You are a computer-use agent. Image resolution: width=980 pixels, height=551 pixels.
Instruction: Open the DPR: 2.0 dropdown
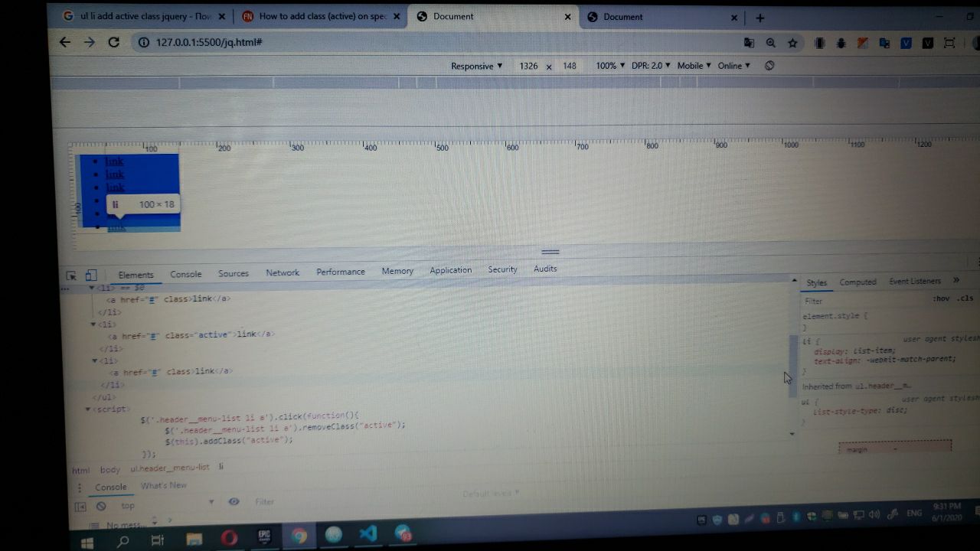pos(651,66)
